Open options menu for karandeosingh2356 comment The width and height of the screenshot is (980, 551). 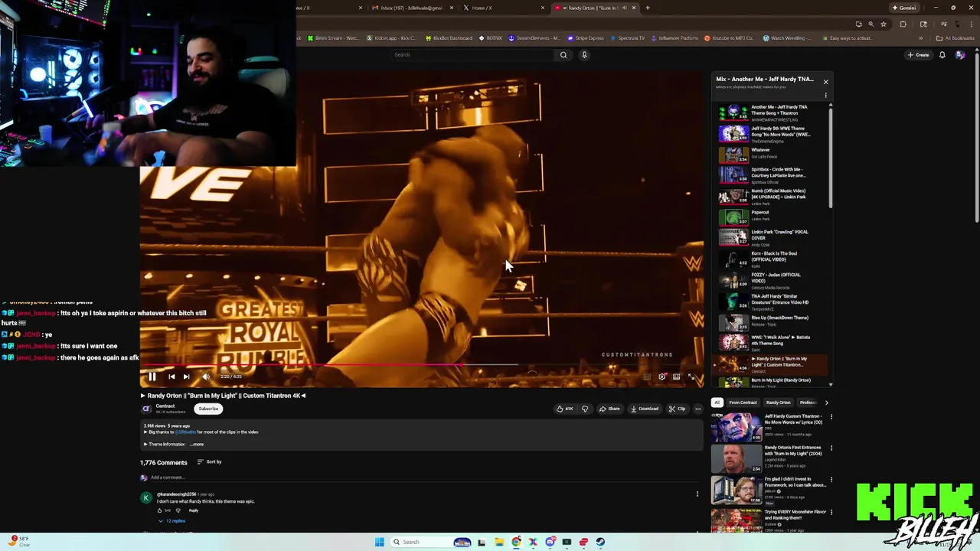[x=697, y=494]
